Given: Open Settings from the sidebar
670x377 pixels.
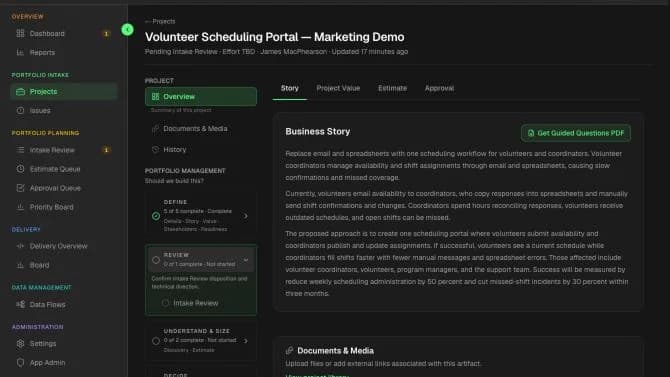Looking at the screenshot, I should (63, 343).
